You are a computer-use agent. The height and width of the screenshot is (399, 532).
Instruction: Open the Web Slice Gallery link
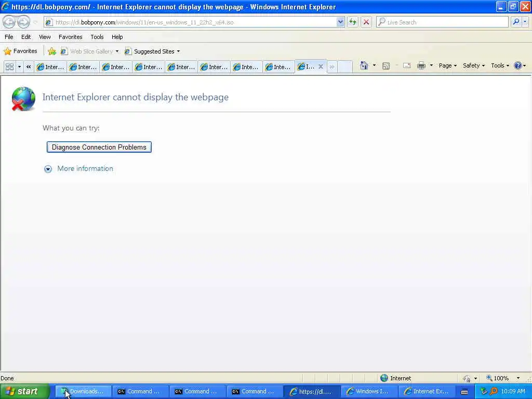click(89, 51)
